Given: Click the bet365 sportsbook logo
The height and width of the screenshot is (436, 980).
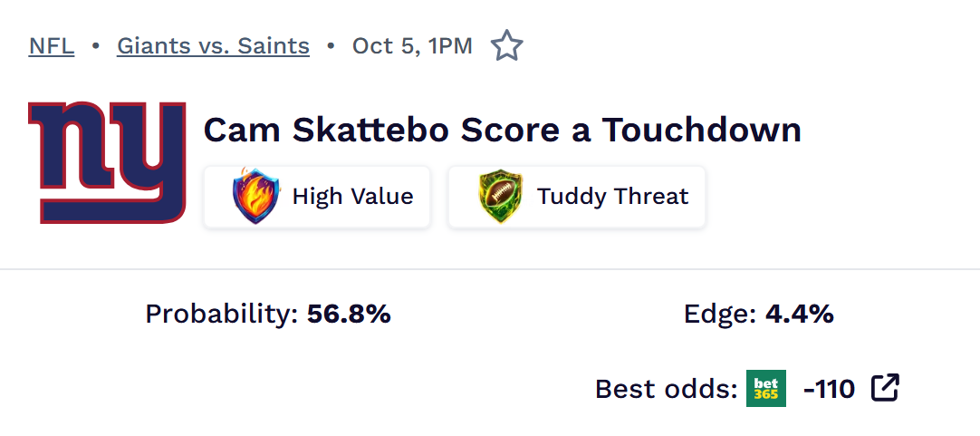Looking at the screenshot, I should (766, 389).
